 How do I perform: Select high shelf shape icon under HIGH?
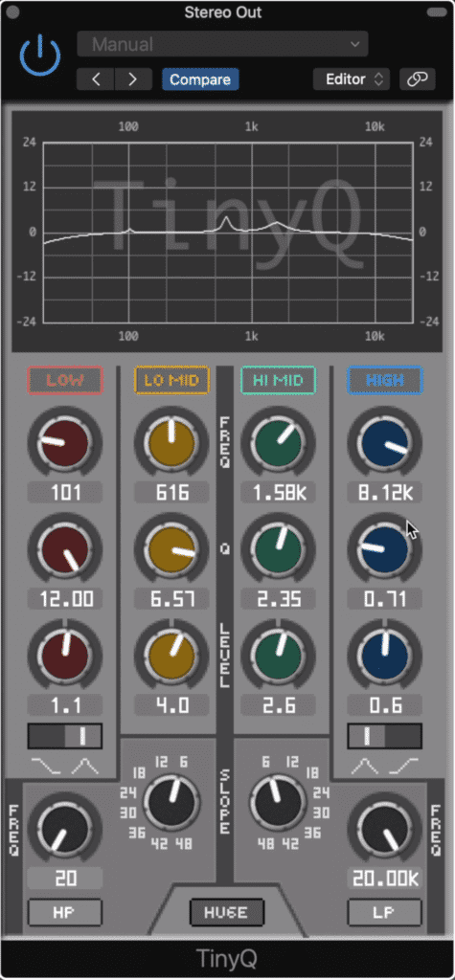pos(404,767)
